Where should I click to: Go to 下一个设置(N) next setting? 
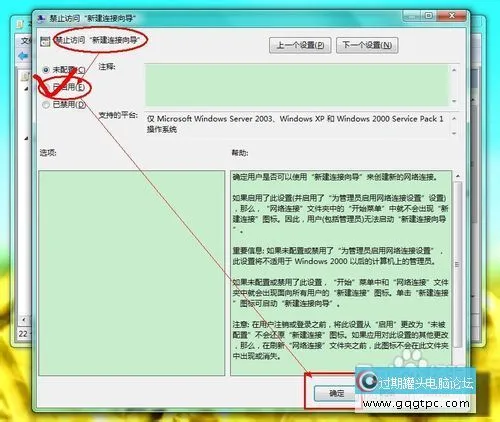(x=367, y=45)
